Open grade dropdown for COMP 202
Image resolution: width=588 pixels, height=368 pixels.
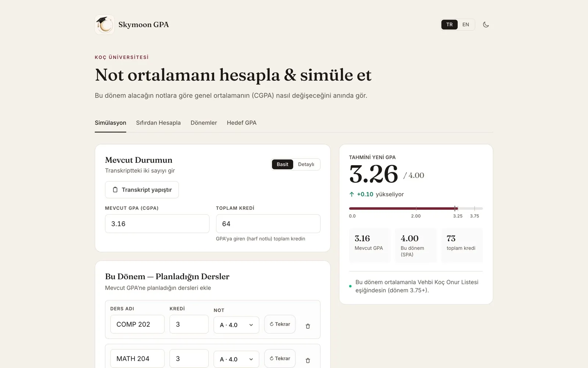tap(236, 325)
